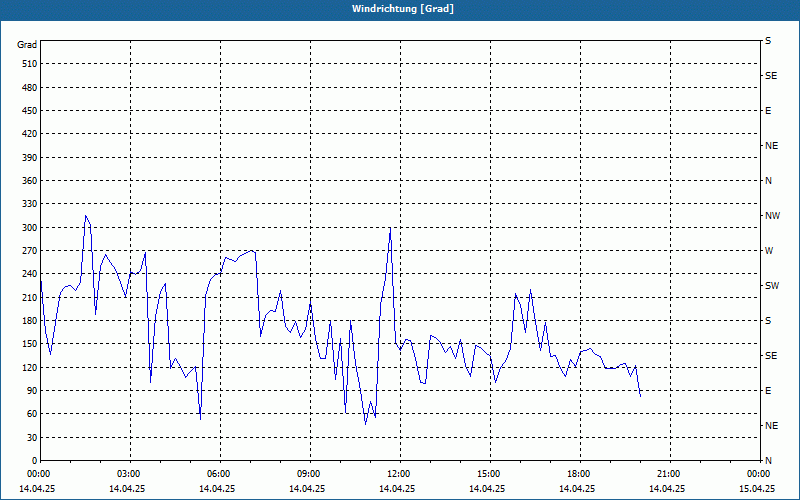800x500 pixels.
Task: Click the N compass label level with 360
Action: 768,181
